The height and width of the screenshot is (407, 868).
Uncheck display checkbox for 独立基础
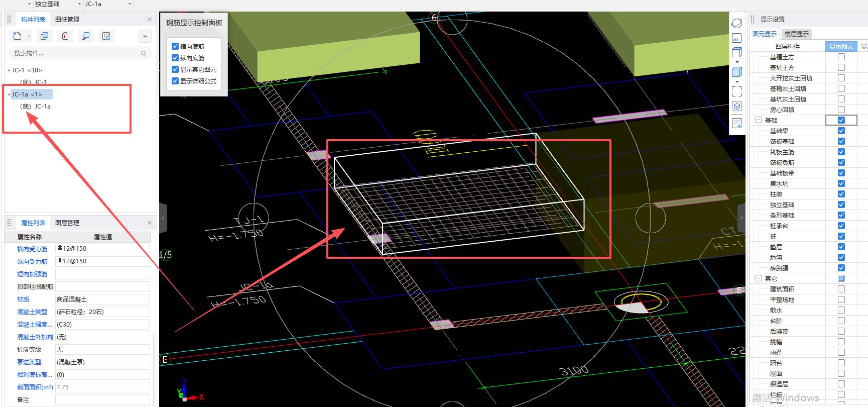[x=841, y=205]
